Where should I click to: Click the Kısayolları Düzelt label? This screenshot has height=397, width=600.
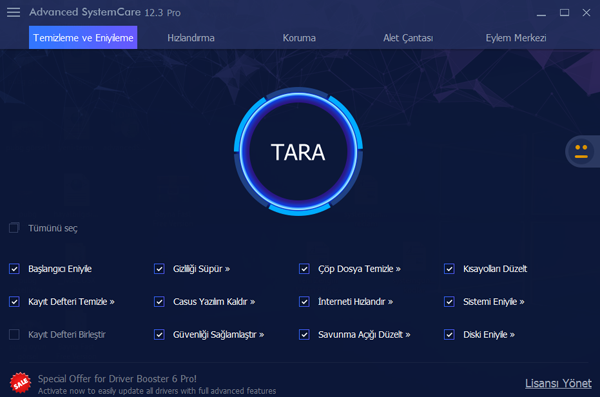(495, 269)
